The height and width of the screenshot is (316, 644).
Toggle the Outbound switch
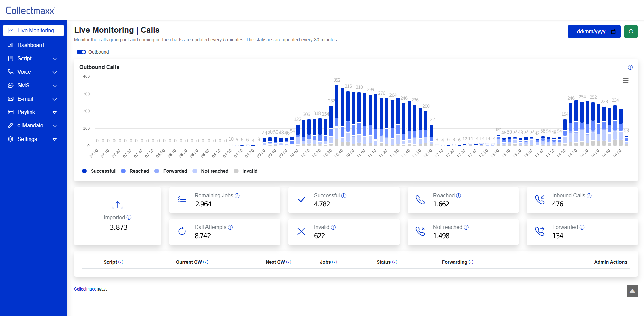click(x=81, y=52)
